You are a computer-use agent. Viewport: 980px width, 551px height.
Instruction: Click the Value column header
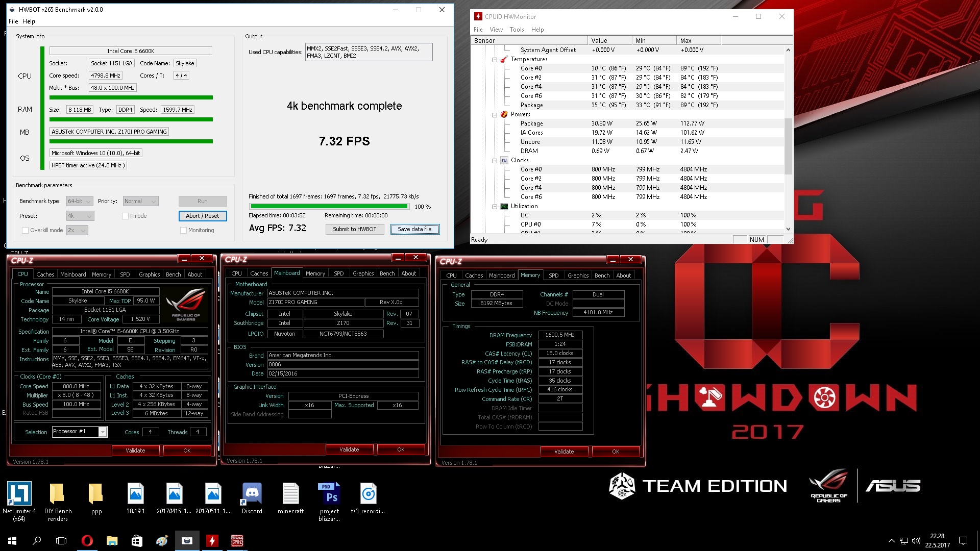610,40
